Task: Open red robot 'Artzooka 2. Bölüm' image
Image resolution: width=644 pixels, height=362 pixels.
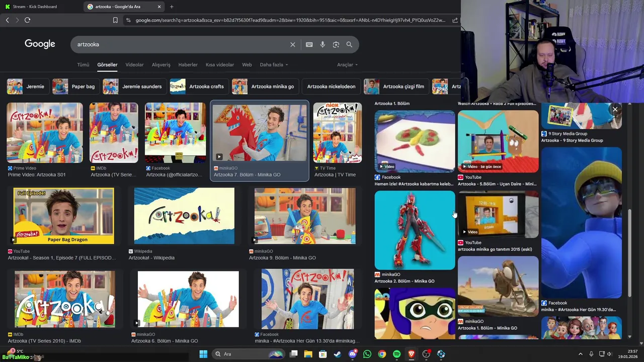Action: (x=415, y=230)
